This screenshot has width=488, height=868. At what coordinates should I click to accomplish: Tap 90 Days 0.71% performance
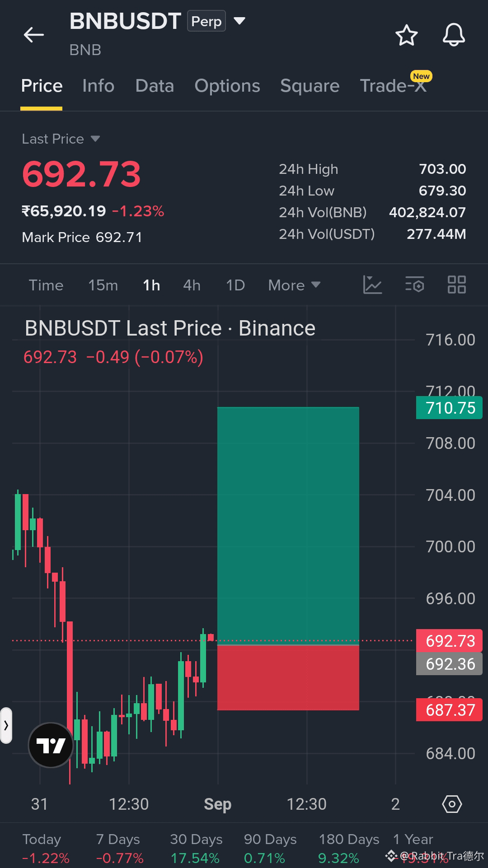pos(270,849)
